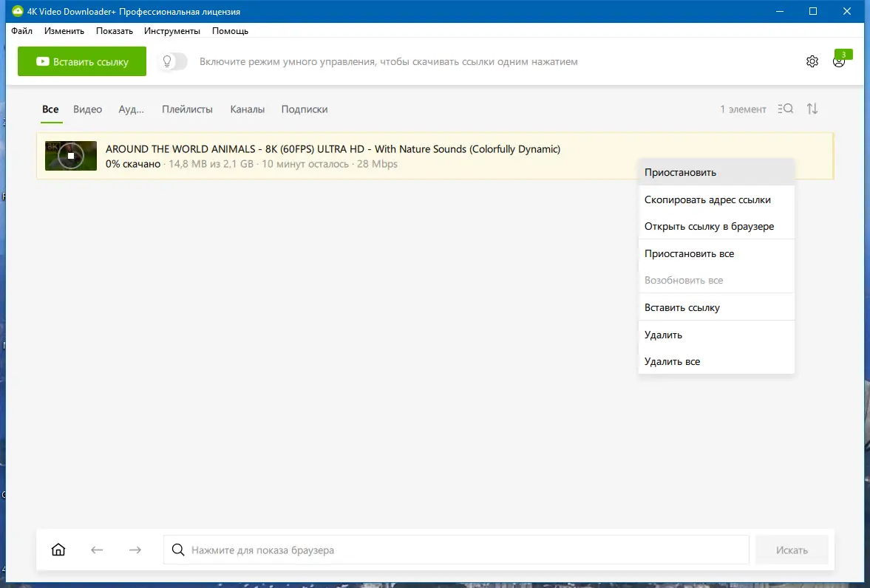Image resolution: width=870 pixels, height=588 pixels.
Task: Switch to the Каналы tab
Action: (248, 109)
